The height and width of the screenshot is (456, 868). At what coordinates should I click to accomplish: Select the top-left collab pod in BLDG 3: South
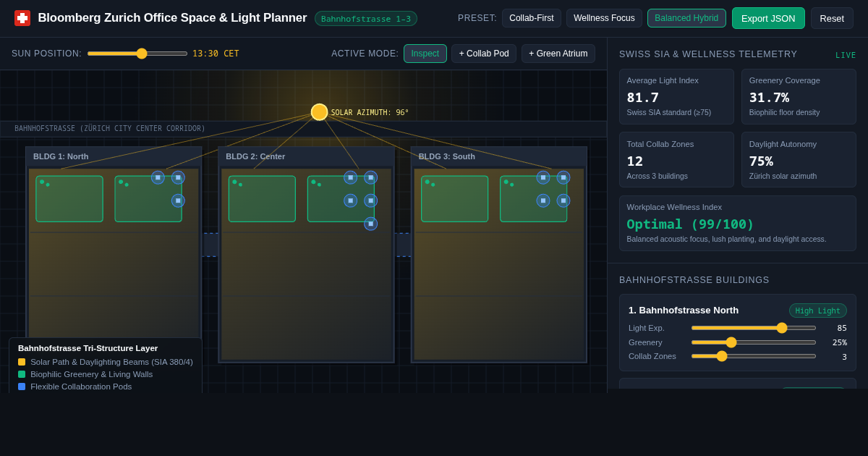(543, 177)
